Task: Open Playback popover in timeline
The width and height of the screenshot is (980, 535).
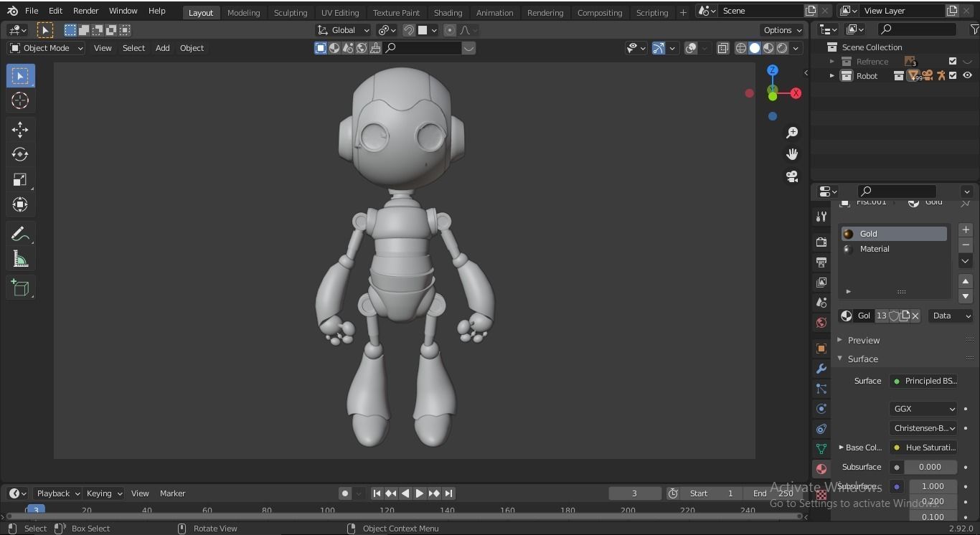Action: pos(57,493)
